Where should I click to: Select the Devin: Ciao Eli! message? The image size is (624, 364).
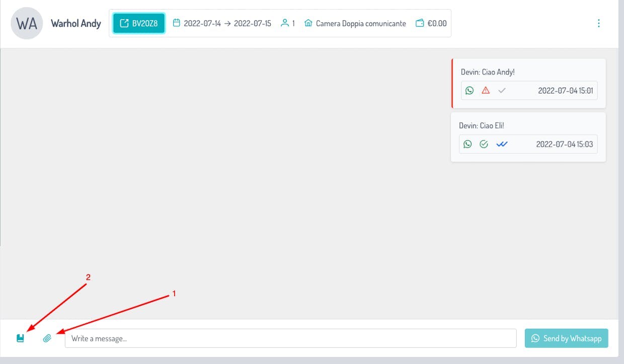(x=528, y=137)
